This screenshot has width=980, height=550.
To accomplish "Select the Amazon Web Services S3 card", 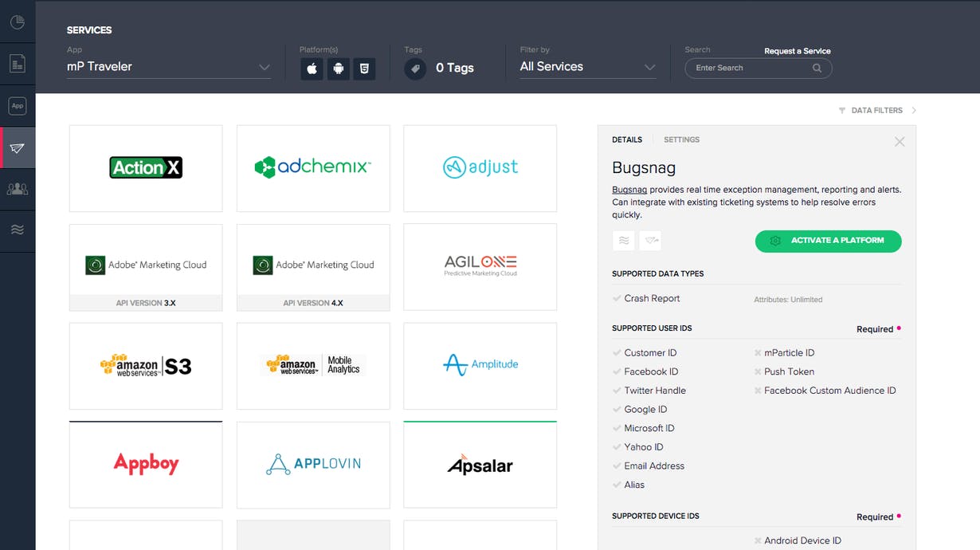I will tap(146, 366).
